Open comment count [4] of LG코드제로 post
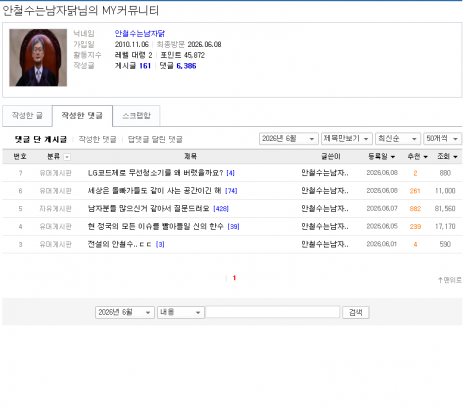Screen dimensions: 470x408 [230, 173]
